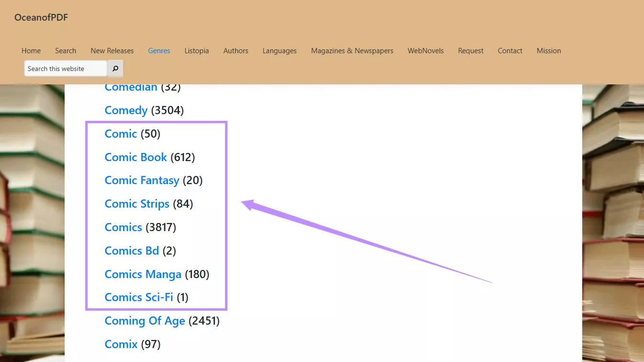Click the Contact menu item
Viewport: 644px width, 362px height.
tap(509, 50)
